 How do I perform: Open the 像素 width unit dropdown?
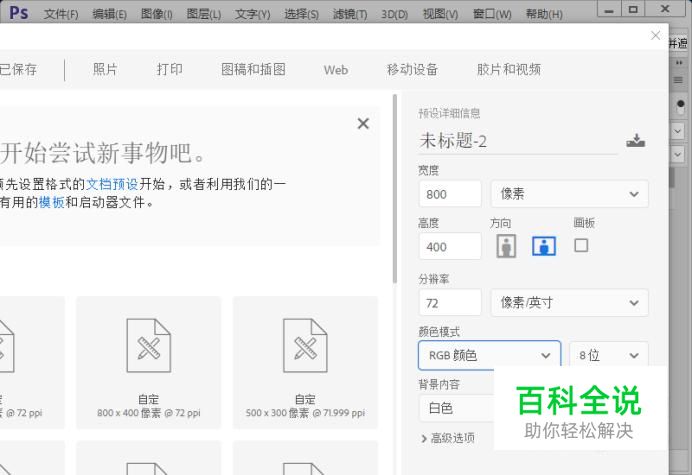pos(569,194)
